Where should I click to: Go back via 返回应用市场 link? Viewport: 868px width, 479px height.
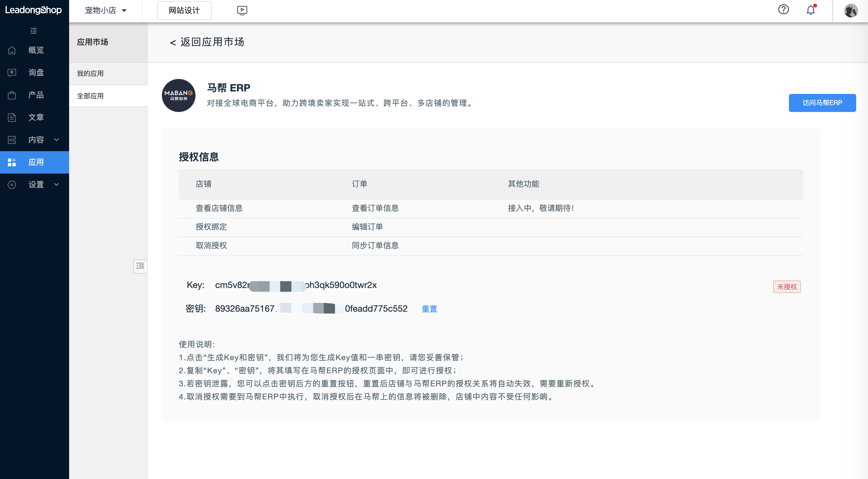207,42
